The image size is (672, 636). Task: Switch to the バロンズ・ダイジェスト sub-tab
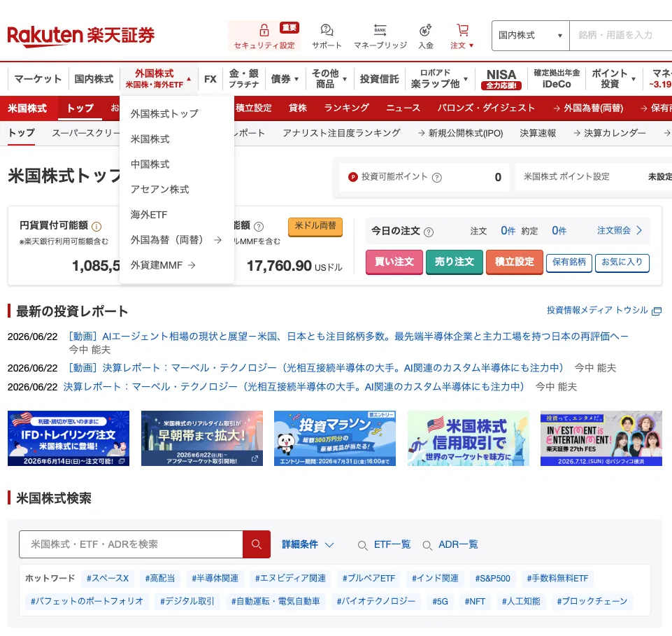tap(486, 108)
